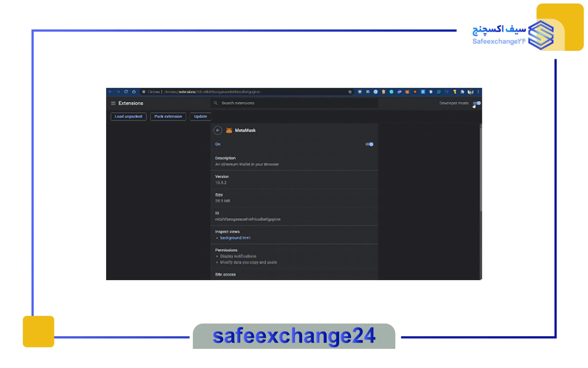Open the browser home page icon
The height and width of the screenshot is (368, 588).
(134, 92)
